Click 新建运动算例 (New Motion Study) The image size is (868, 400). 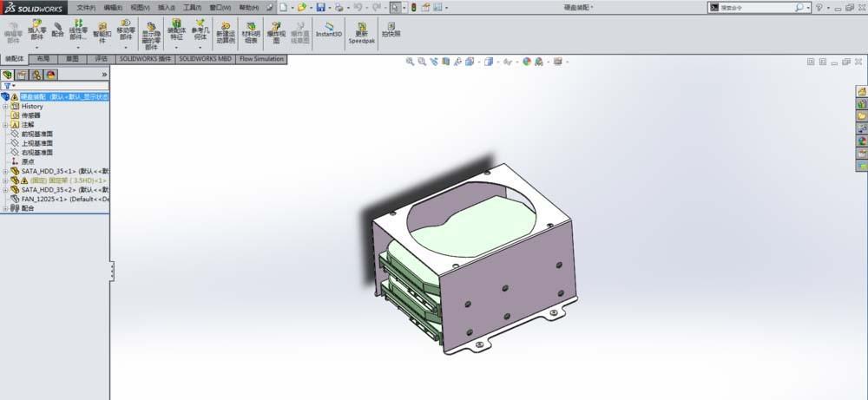click(x=226, y=33)
